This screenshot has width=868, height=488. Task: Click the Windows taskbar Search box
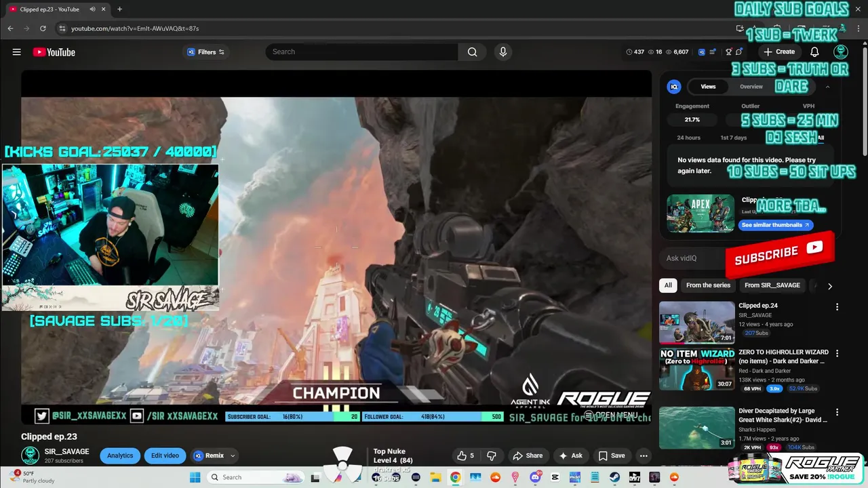255,477
